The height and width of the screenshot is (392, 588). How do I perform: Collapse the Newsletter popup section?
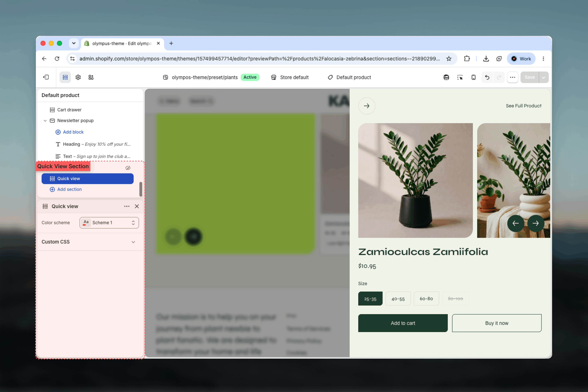45,121
